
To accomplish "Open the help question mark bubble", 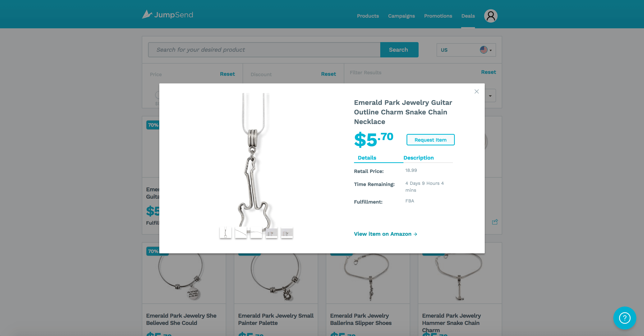I will coord(624,318).
